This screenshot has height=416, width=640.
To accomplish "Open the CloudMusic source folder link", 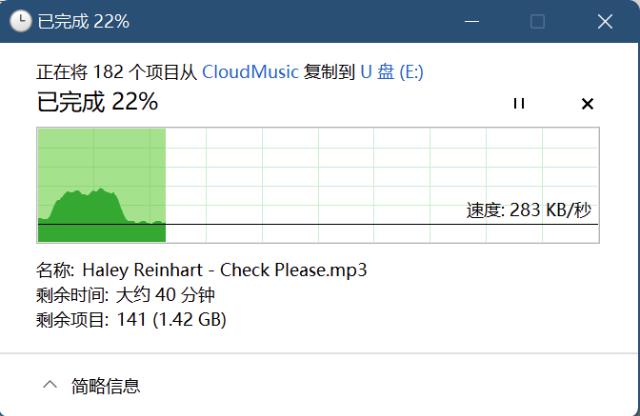I will click(250, 72).
